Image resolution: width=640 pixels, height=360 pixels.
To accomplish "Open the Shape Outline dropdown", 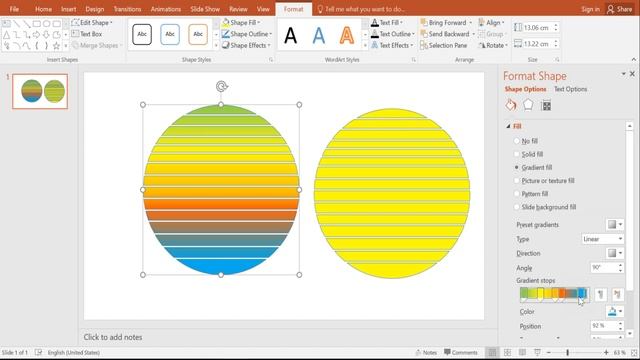I will pyautogui.click(x=247, y=34).
